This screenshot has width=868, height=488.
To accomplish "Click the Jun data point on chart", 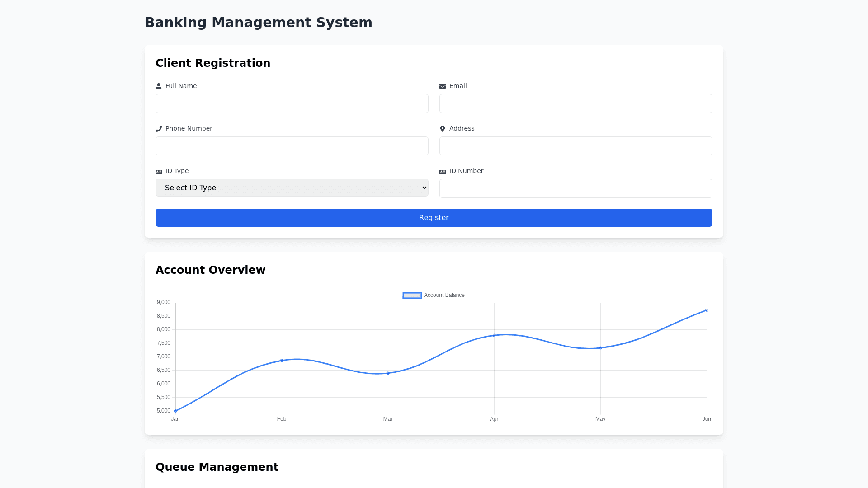I will pyautogui.click(x=706, y=310).
